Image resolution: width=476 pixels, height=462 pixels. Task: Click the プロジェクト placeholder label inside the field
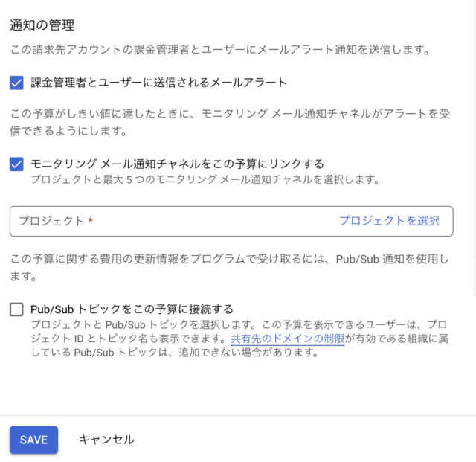click(x=51, y=221)
